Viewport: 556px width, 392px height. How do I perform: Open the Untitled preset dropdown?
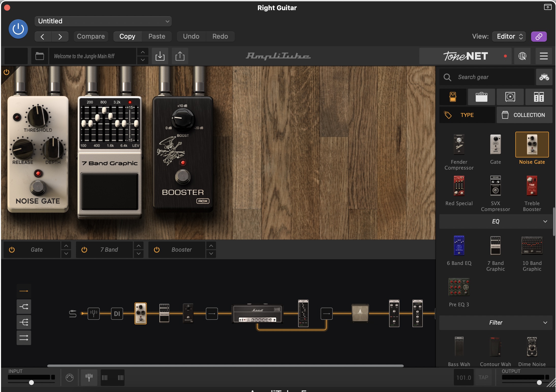click(x=103, y=21)
